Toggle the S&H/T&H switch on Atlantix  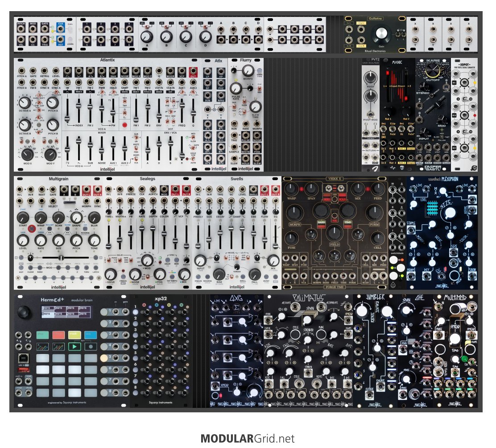[x=125, y=102]
